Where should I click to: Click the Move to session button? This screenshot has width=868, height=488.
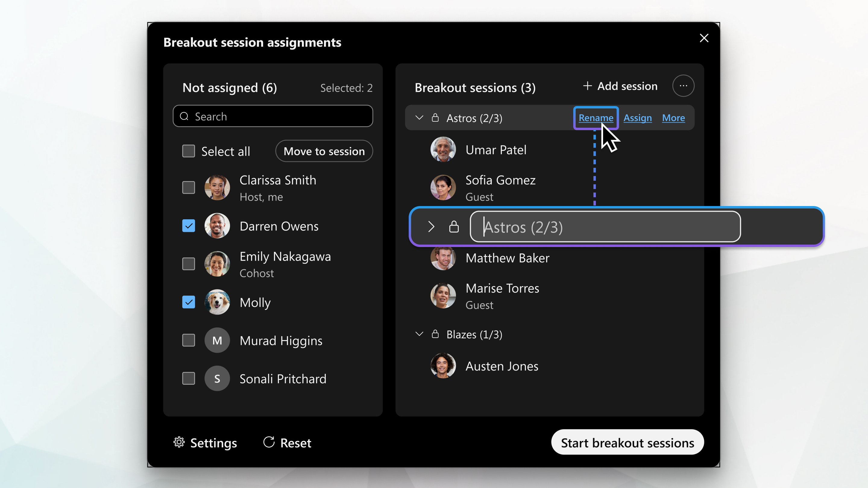tap(324, 151)
